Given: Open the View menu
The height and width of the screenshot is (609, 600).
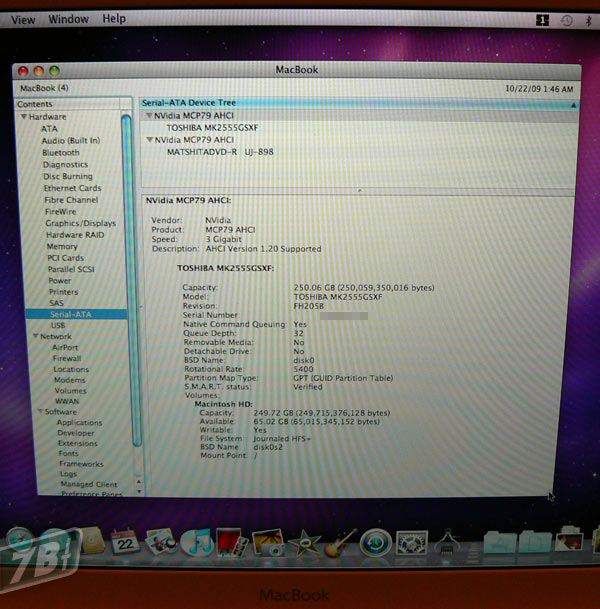Looking at the screenshot, I should [23, 19].
